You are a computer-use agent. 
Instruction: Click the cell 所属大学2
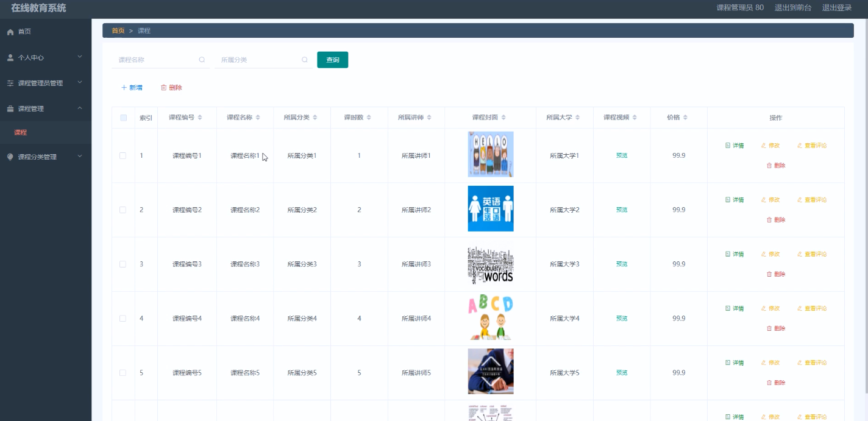[564, 210]
